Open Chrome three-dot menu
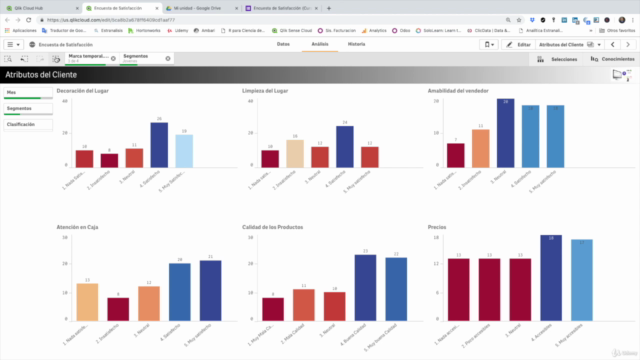Image resolution: width=640 pixels, height=360 pixels. (633, 20)
